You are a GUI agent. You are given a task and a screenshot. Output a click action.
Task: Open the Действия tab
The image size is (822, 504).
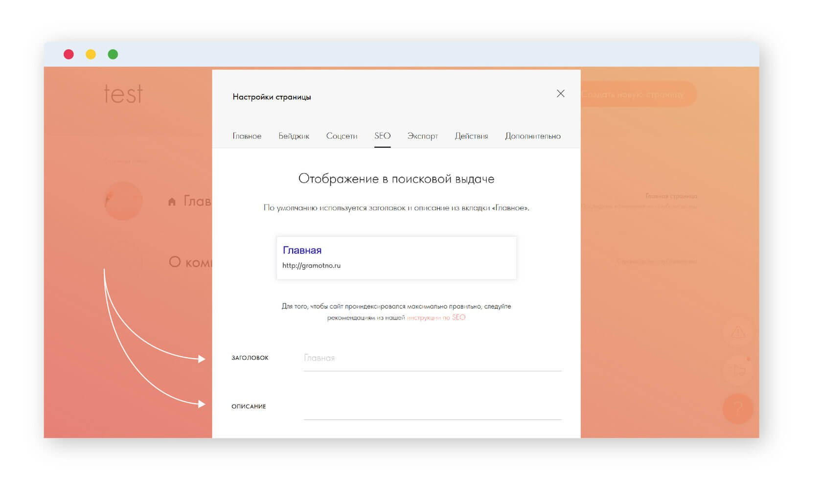[471, 136]
